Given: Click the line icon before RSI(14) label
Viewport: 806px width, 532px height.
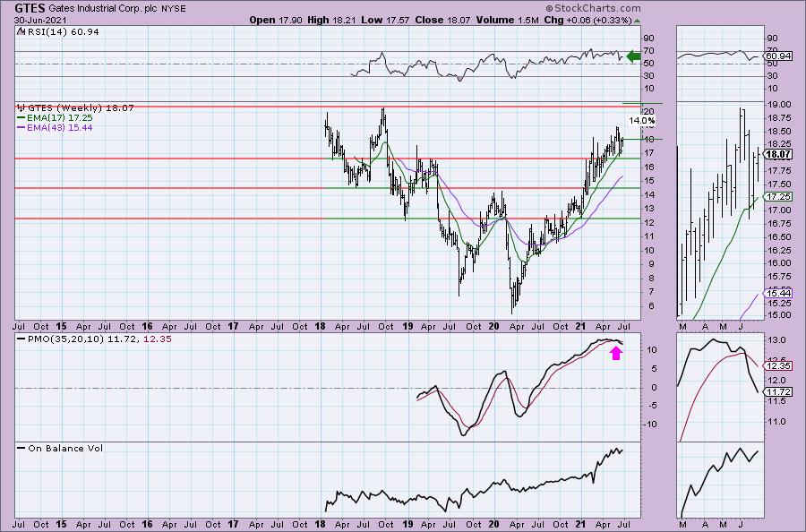Looking at the screenshot, I should [21, 31].
